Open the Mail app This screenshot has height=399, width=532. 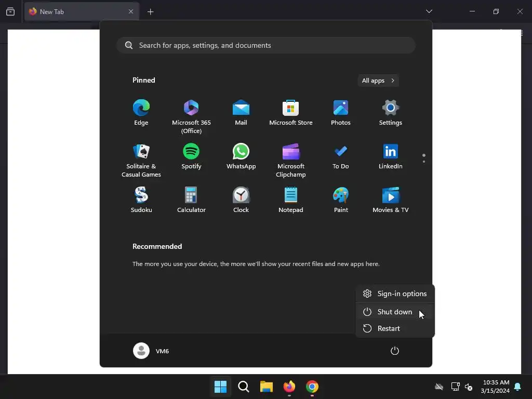[x=241, y=113]
